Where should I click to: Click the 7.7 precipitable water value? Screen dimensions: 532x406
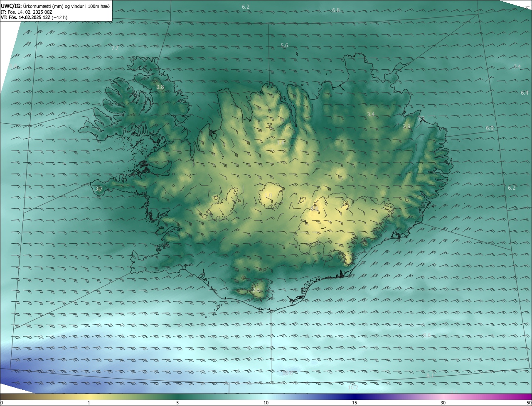[115, 48]
